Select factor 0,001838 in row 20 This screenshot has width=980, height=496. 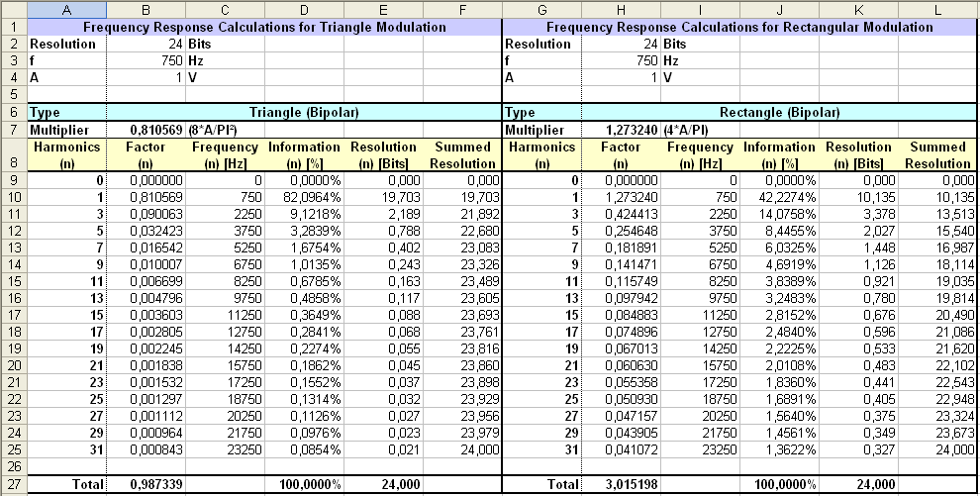(146, 365)
